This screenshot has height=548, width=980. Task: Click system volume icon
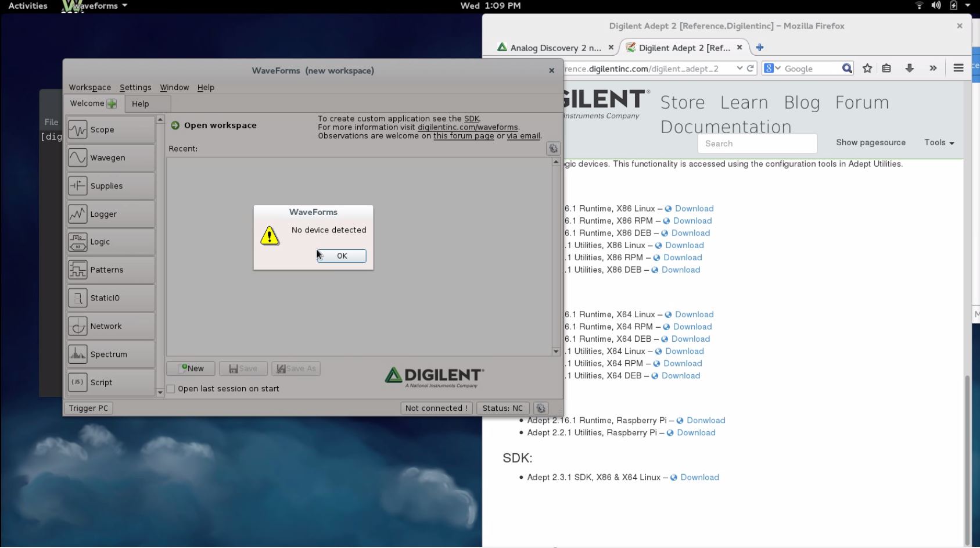936,5
